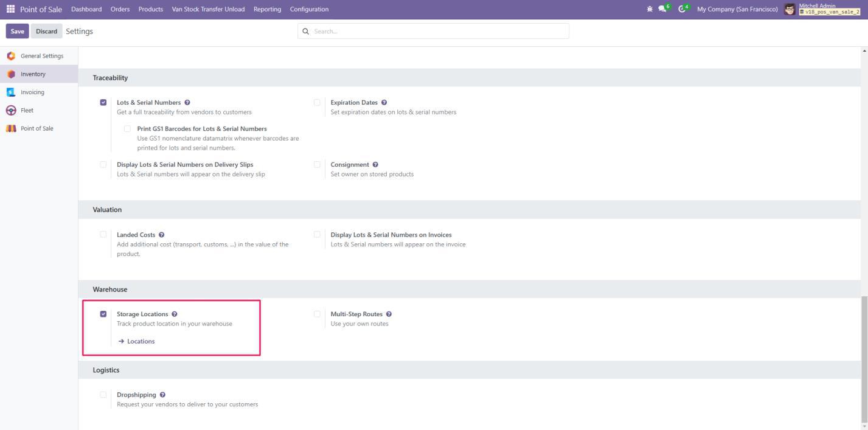Open the activities clock icon

click(x=682, y=9)
